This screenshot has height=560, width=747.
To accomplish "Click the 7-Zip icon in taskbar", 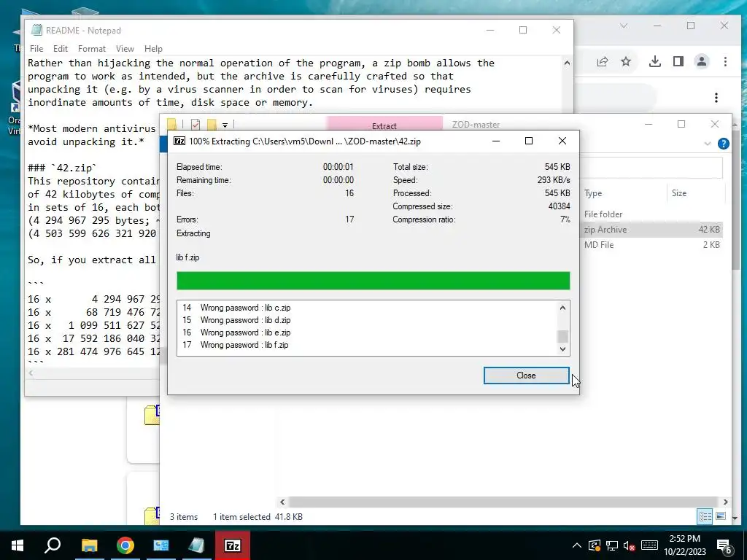I will tap(232, 545).
